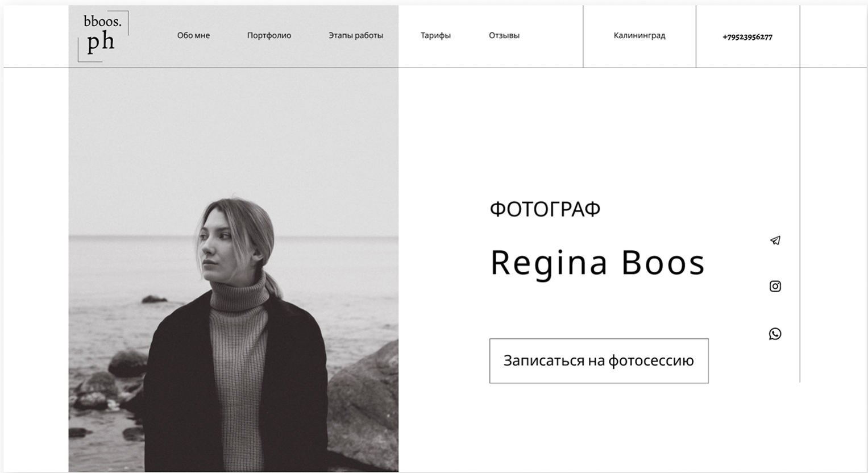
Task: Open the Тарифы section
Action: tap(435, 35)
